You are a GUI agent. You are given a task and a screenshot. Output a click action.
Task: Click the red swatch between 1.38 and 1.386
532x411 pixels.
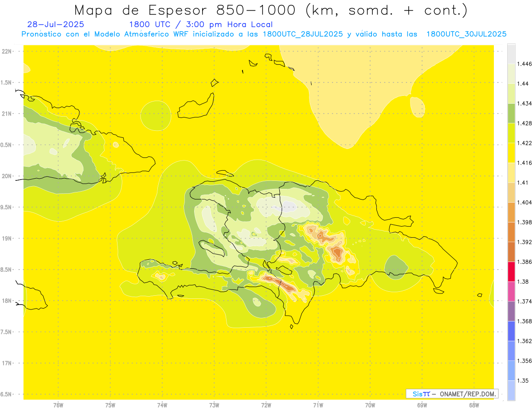[x=511, y=271]
